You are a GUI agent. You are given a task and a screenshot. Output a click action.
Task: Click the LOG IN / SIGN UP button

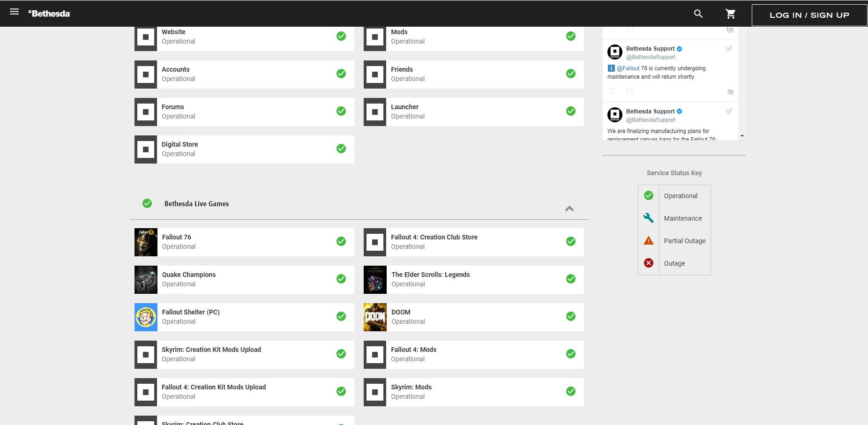(809, 15)
